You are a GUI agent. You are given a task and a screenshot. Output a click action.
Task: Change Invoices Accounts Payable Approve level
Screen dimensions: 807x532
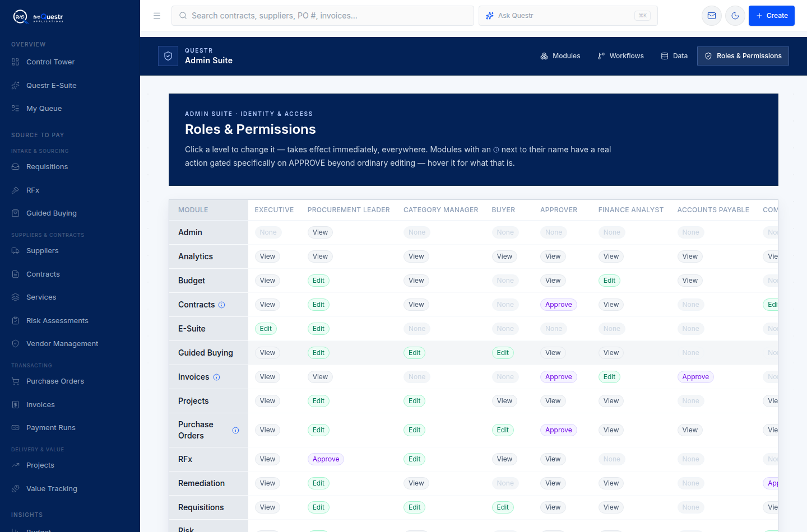point(695,377)
